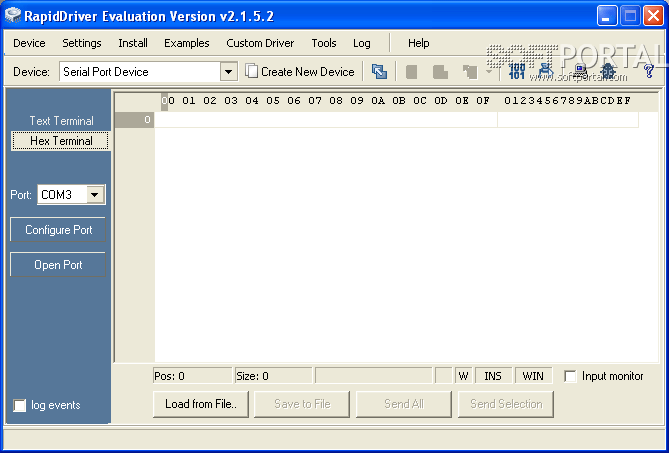
Task: Click the bug debug toolbar icon
Action: [608, 71]
